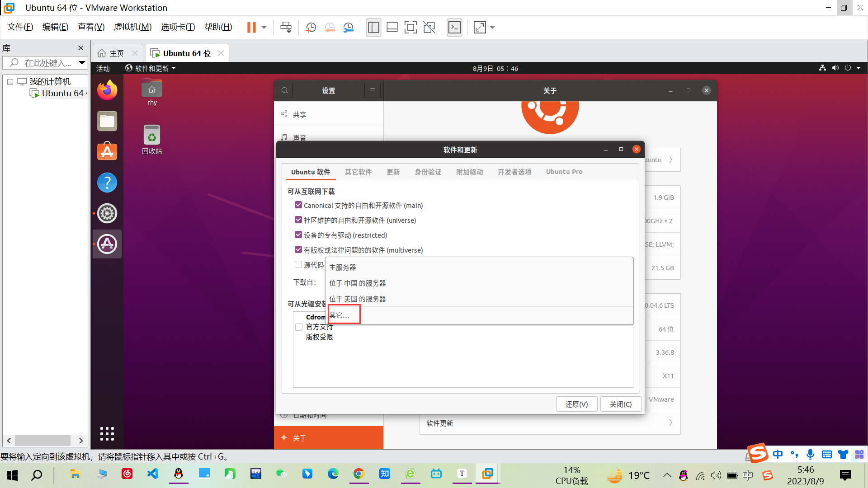The height and width of the screenshot is (488, 868).
Task: Take a snapshot of the virtual machine
Action: coord(311,28)
